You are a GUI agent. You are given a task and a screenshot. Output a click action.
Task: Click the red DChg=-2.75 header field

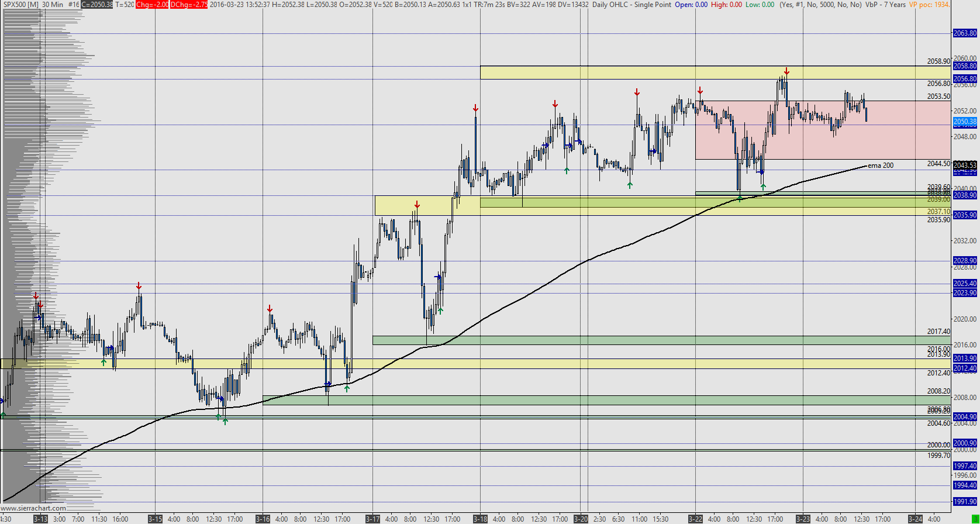(x=189, y=5)
